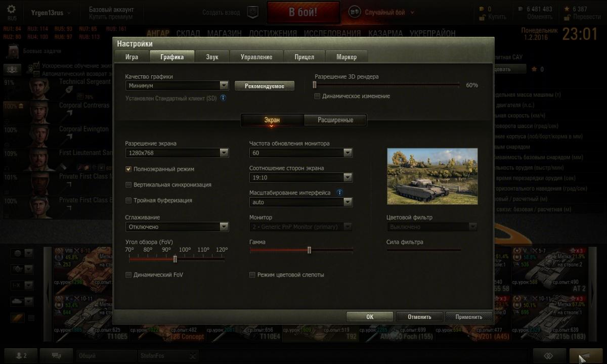Screen dimensions: 607x364
Task: Switch to the Звук settings tab
Action: [x=212, y=57]
